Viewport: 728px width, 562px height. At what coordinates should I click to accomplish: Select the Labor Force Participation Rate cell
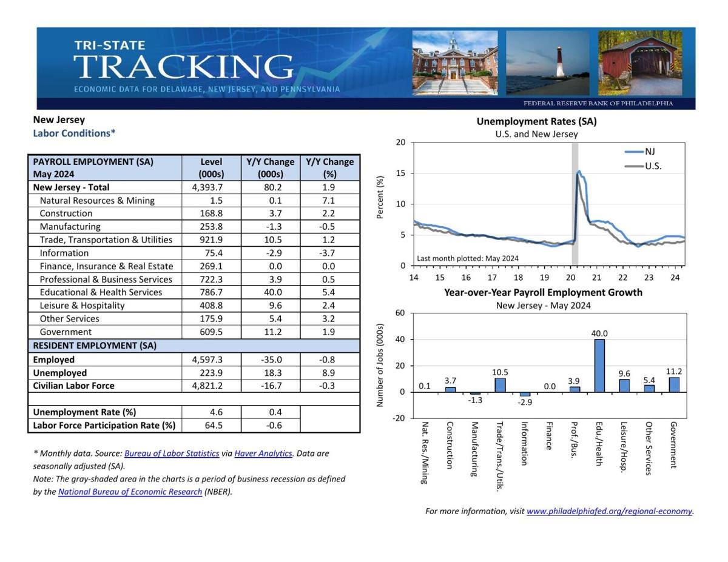coord(103,424)
